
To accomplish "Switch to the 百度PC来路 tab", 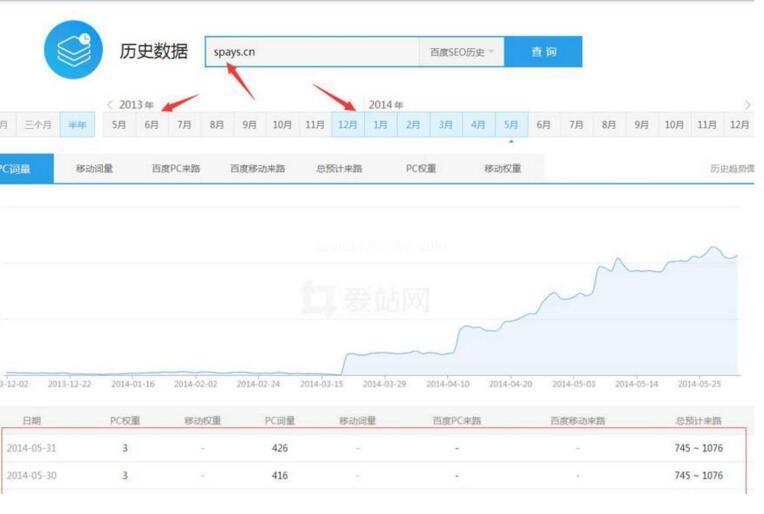I will click(176, 169).
